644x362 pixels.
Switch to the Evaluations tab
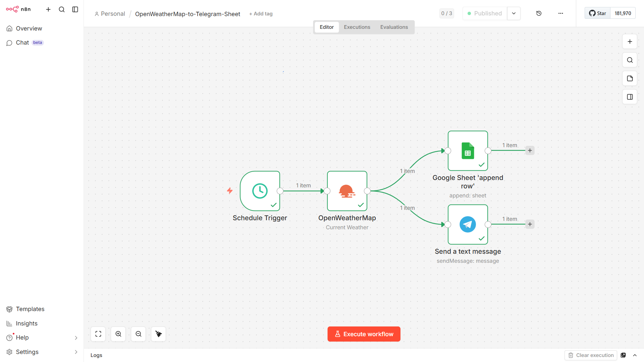click(x=394, y=27)
